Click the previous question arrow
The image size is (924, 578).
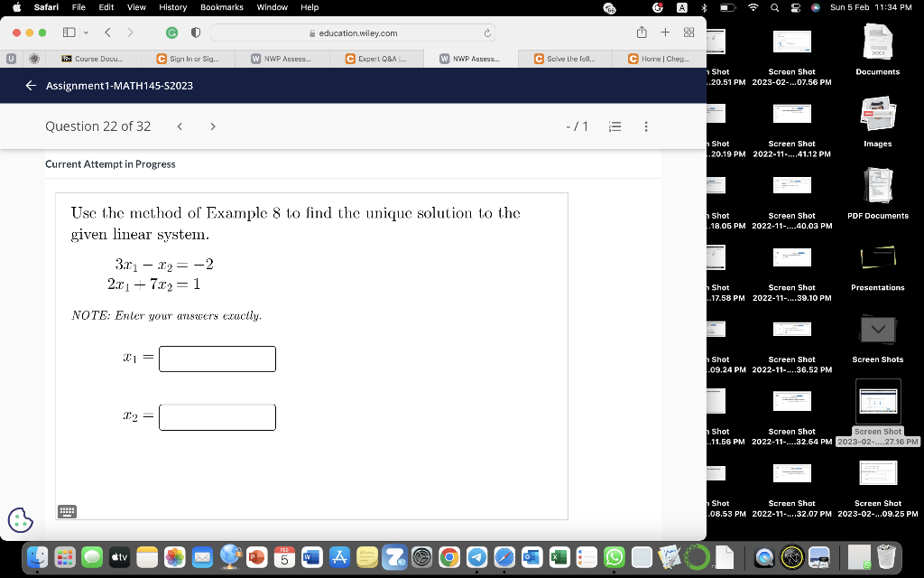click(x=180, y=126)
